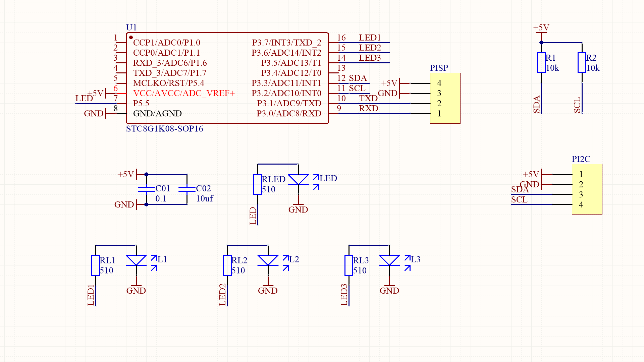The height and width of the screenshot is (362, 644).
Task: Click the PISP connector header
Action: (x=445, y=98)
